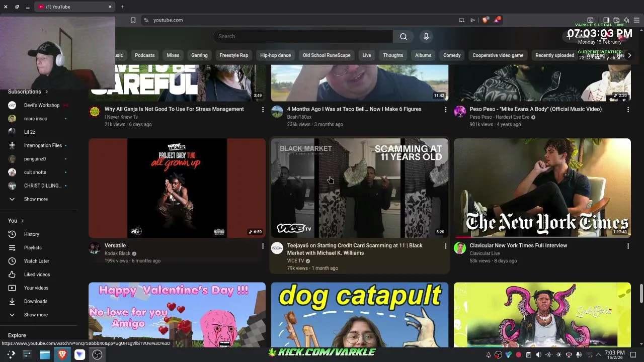The height and width of the screenshot is (362, 644).
Task: Click the send/share arrow icon in address bar
Action: coord(472,20)
